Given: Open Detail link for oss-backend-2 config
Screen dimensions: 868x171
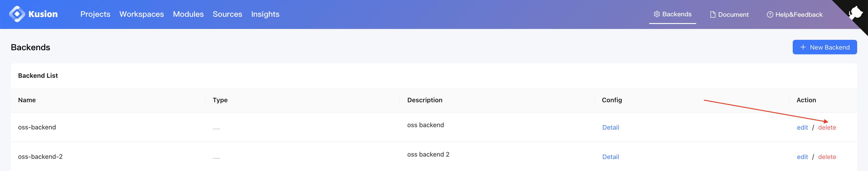Looking at the screenshot, I should click(x=611, y=157).
